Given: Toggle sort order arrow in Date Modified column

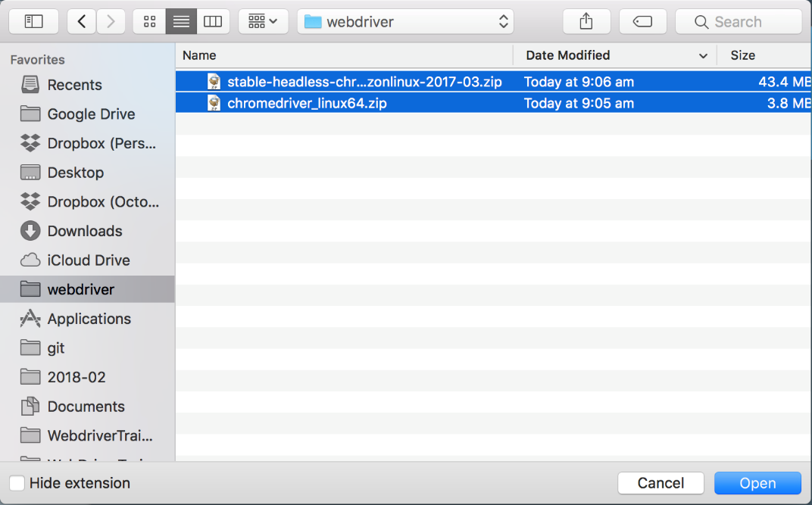Looking at the screenshot, I should click(703, 56).
